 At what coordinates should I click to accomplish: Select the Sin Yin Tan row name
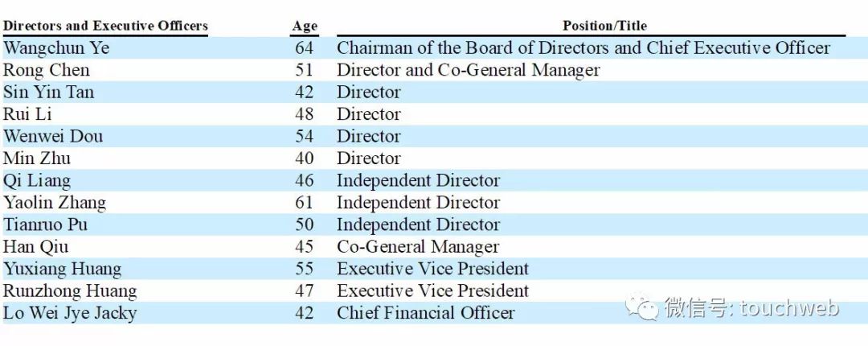click(49, 92)
